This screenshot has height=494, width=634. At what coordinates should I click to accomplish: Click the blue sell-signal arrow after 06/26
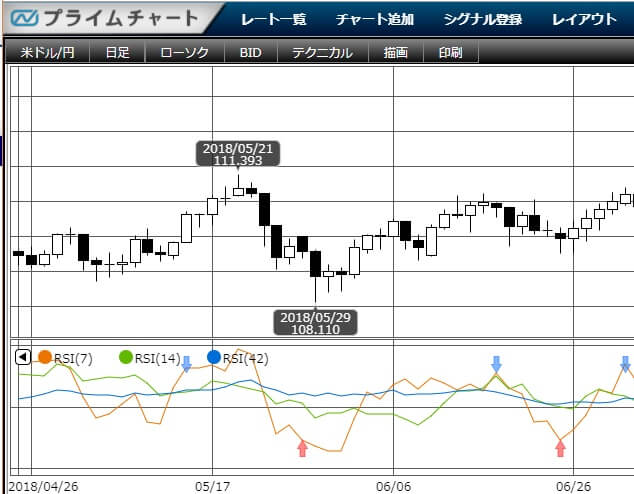(626, 364)
